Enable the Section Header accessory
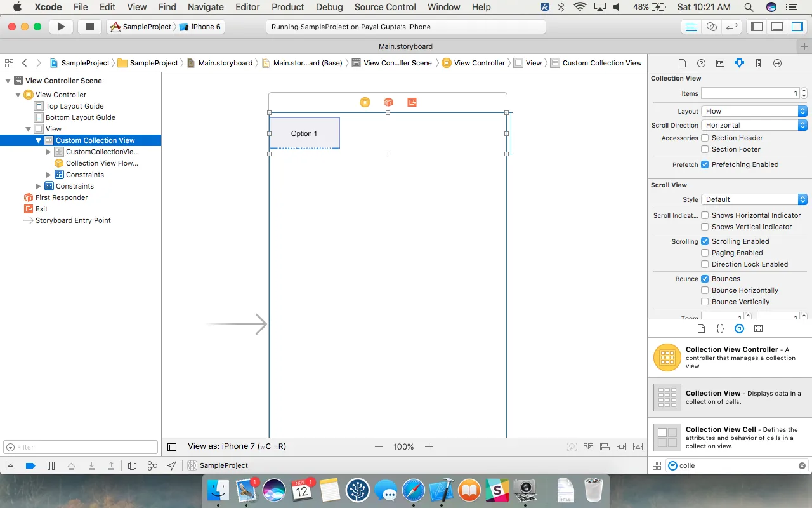Image resolution: width=812 pixels, height=508 pixels. [x=705, y=138]
